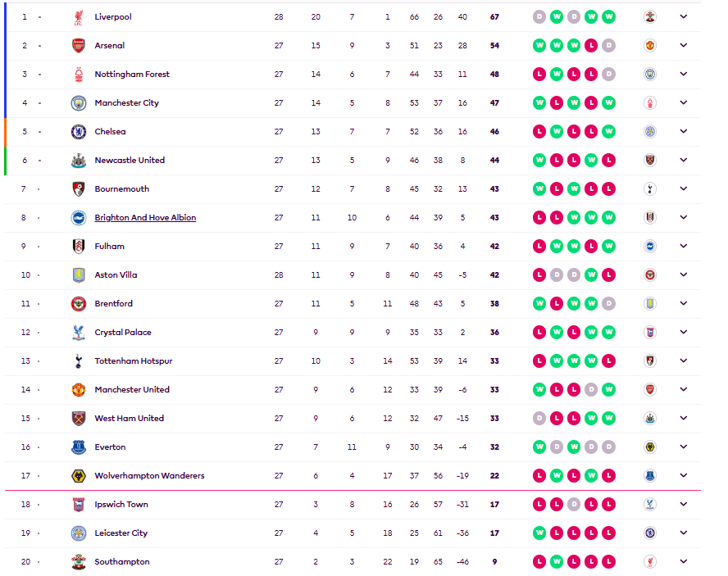This screenshot has height=576, width=728.
Task: Open the Ipswich Town team link
Action: coord(121,505)
